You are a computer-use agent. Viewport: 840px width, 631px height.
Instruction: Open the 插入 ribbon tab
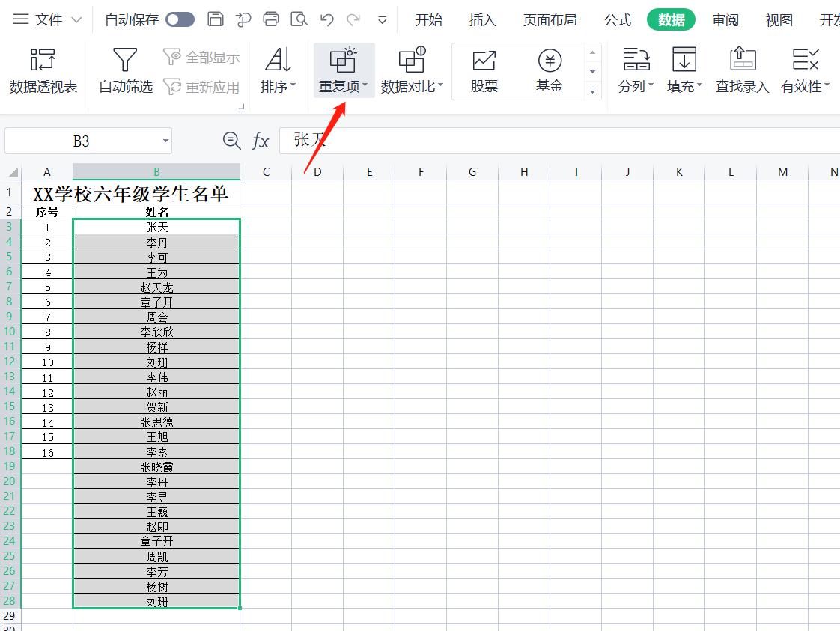481,20
